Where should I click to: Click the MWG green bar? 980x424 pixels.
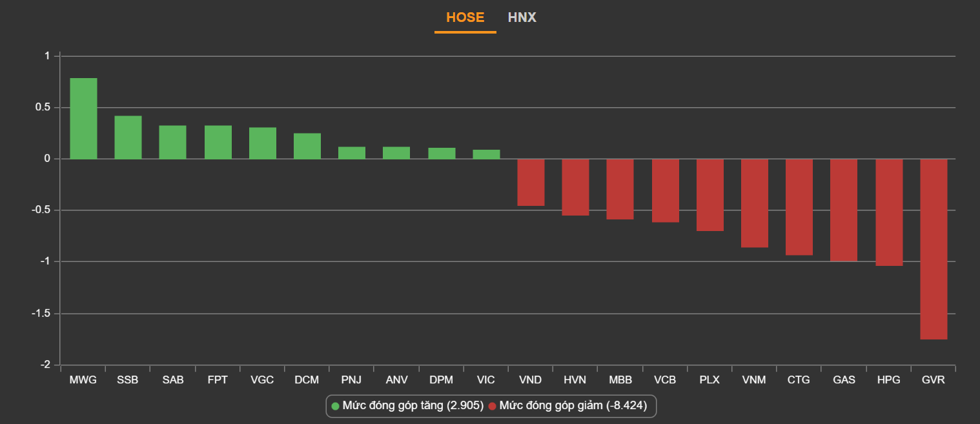pos(83,119)
